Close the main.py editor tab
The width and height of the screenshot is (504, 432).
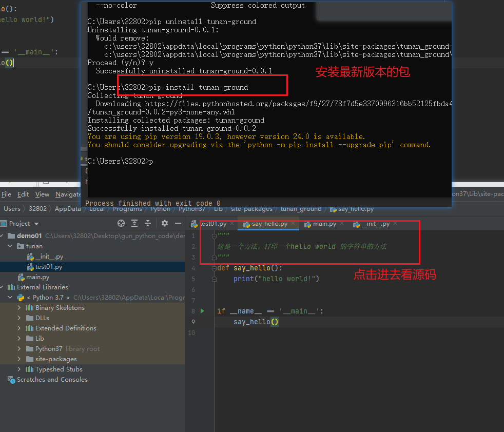[342, 224]
